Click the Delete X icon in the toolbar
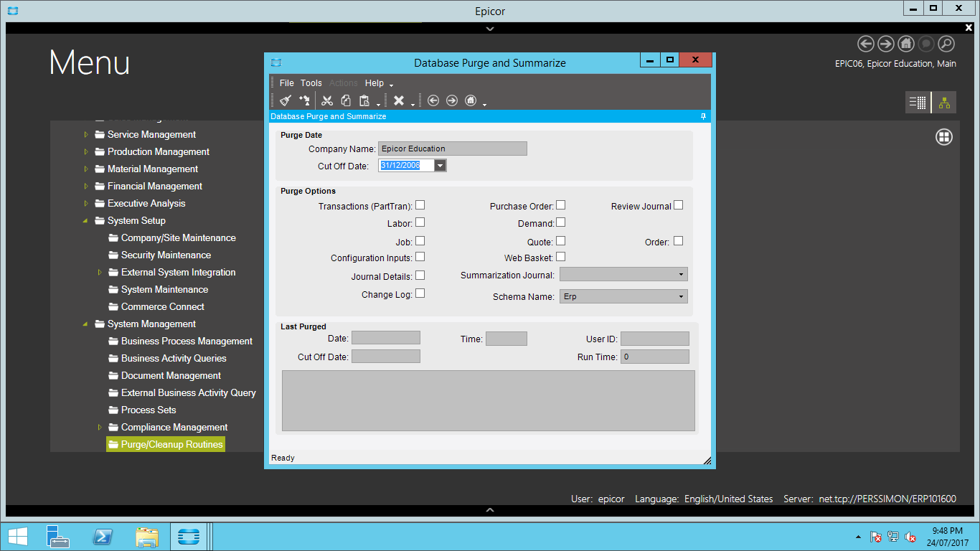980x551 pixels. [x=399, y=100]
